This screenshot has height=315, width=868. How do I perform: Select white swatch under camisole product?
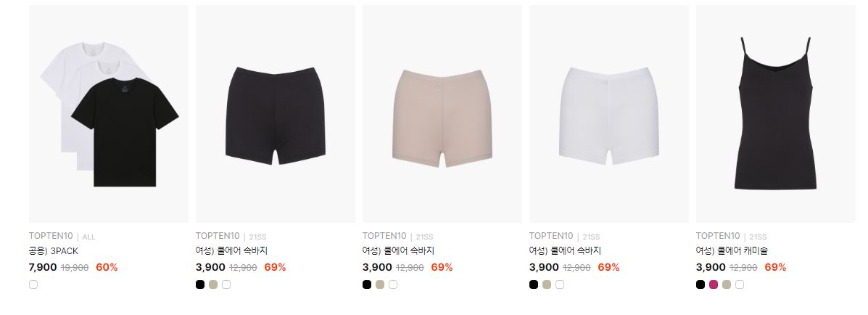click(740, 285)
